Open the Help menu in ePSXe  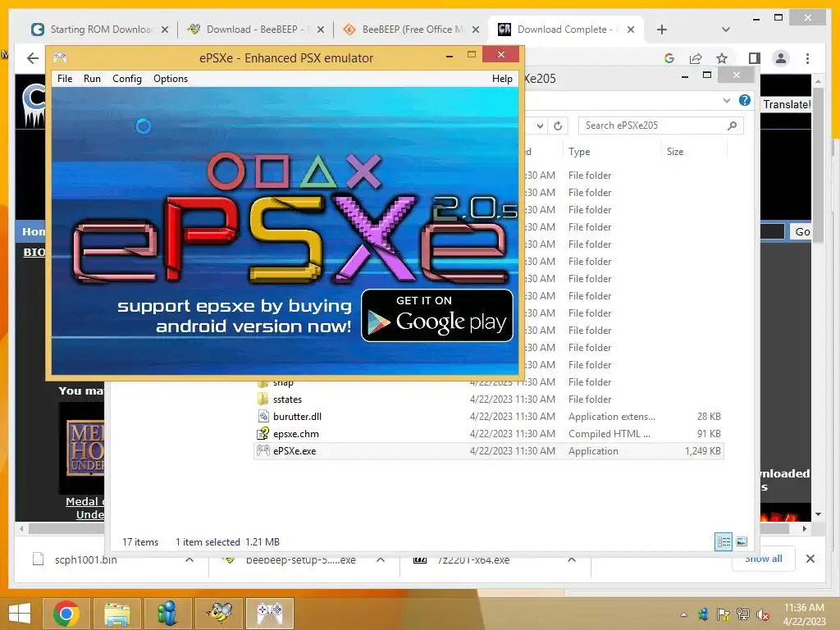pyautogui.click(x=502, y=79)
